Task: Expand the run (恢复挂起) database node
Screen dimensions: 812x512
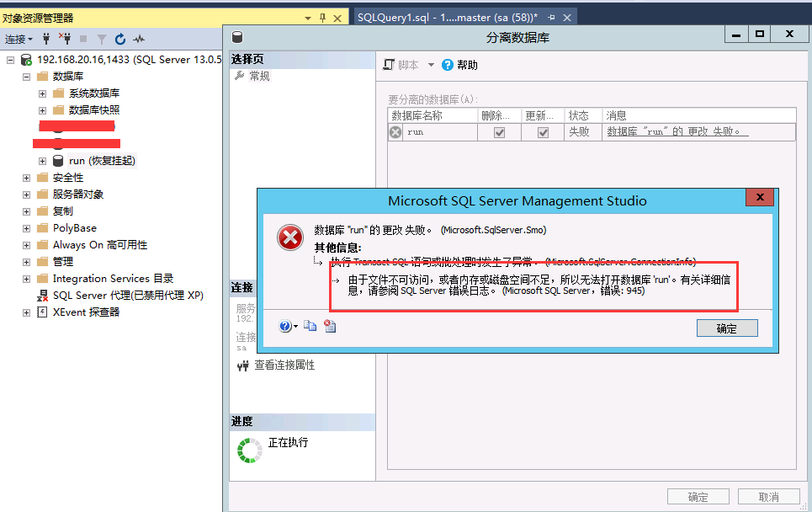Action: (x=42, y=161)
